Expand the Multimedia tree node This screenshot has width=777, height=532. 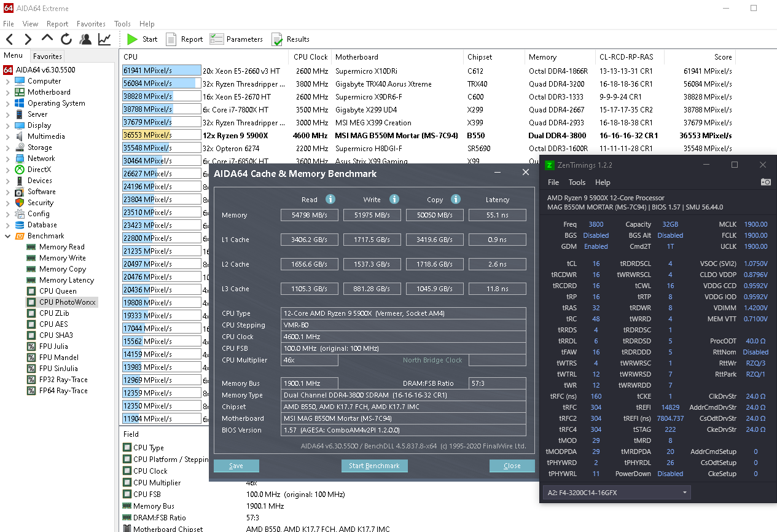(7, 136)
